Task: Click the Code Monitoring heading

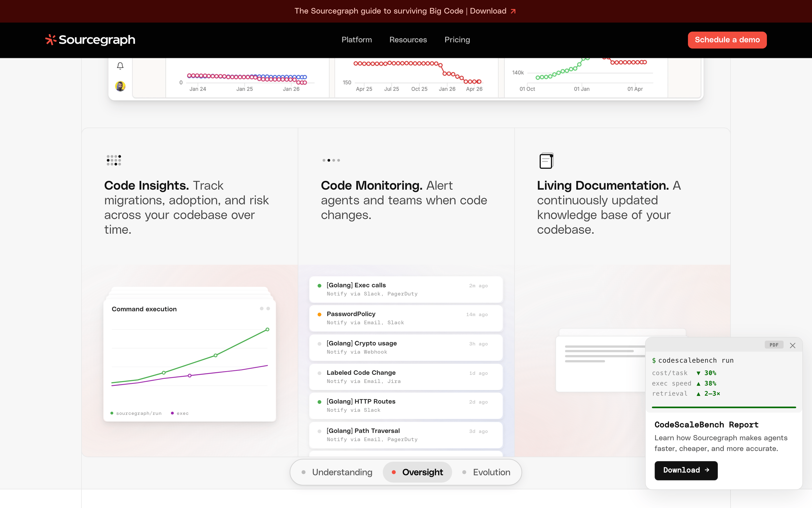Action: point(371,185)
